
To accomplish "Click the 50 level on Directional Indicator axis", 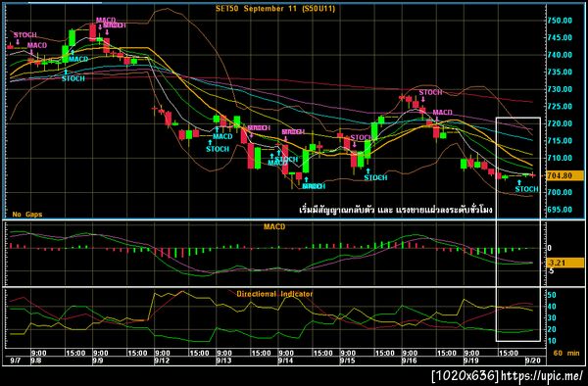I will (x=552, y=295).
